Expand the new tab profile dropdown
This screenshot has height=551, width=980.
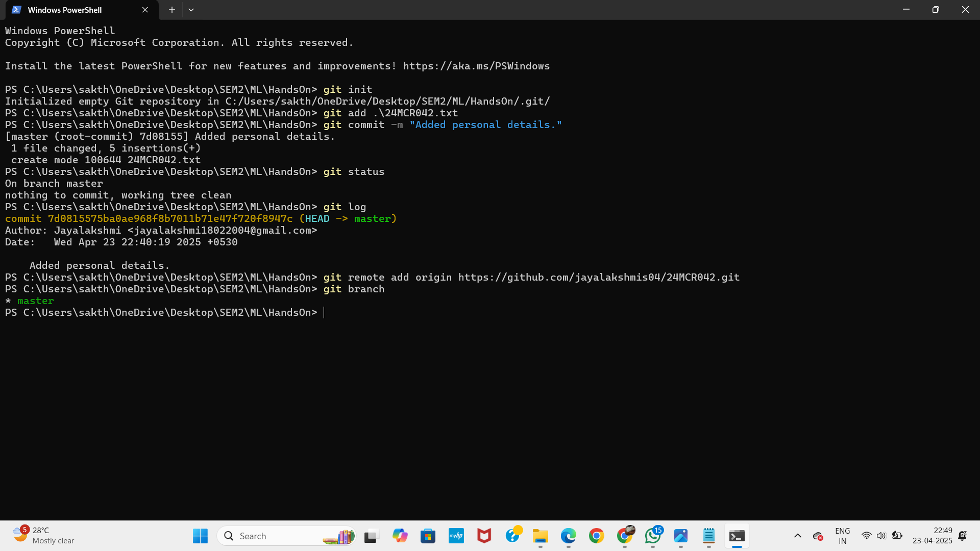[191, 10]
